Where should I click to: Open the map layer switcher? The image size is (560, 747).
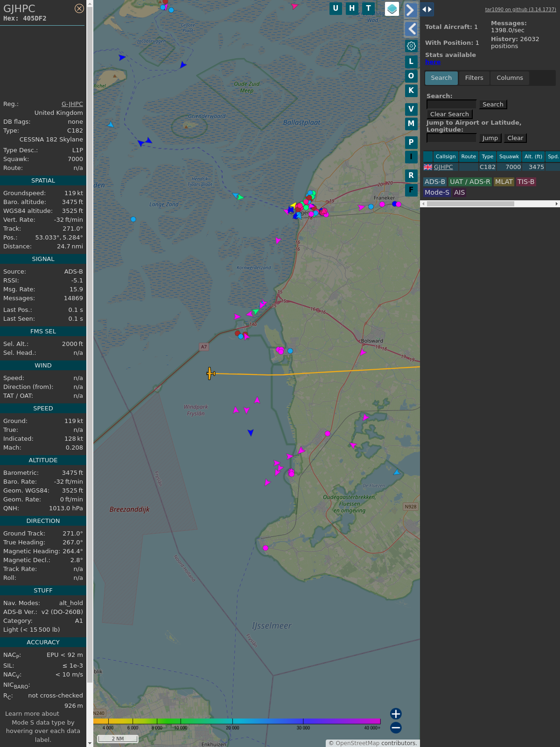click(x=392, y=9)
